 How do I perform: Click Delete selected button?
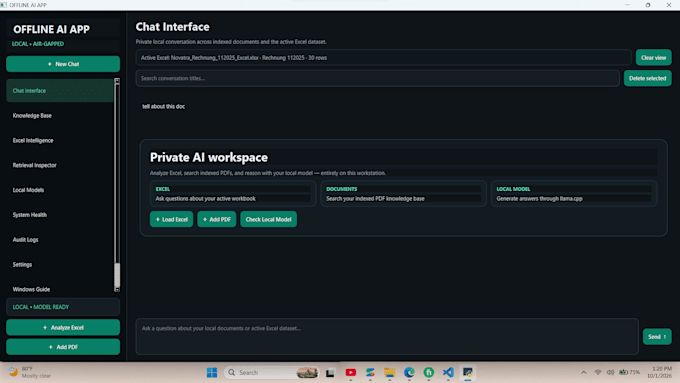pos(647,79)
